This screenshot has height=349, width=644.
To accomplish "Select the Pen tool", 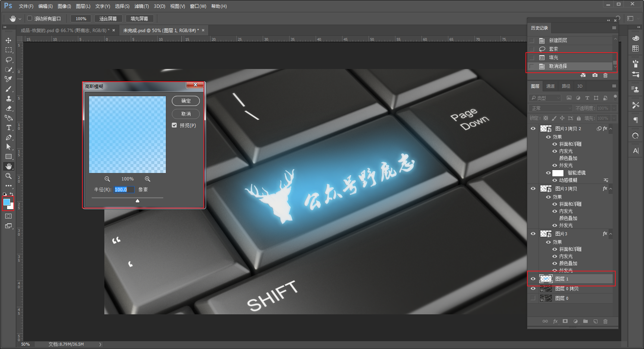I will tap(9, 137).
